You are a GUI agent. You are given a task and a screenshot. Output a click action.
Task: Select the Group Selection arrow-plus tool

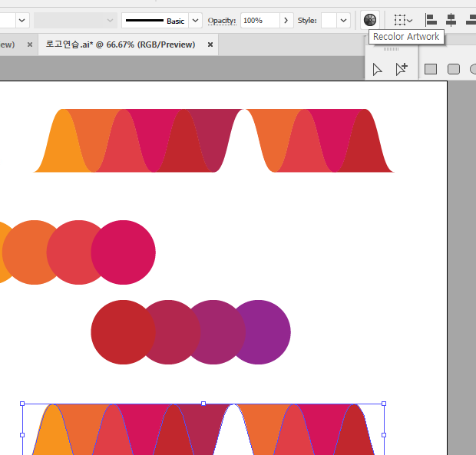[402, 69]
